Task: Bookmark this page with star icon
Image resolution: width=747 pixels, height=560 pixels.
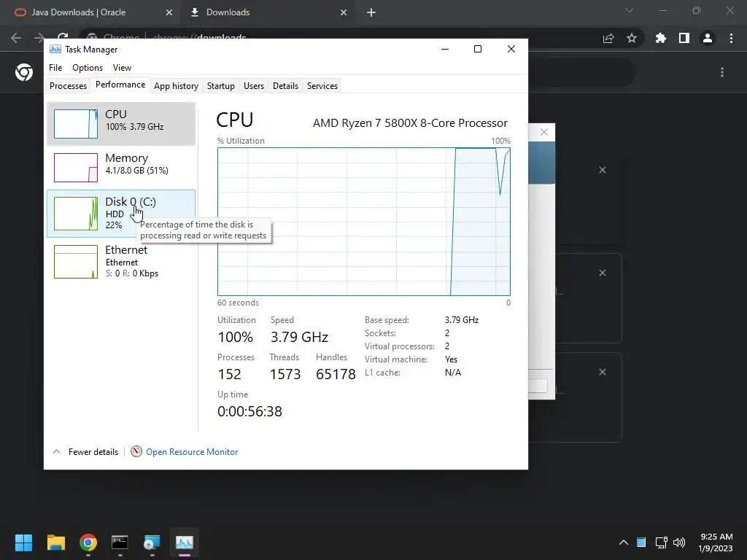Action: [632, 38]
